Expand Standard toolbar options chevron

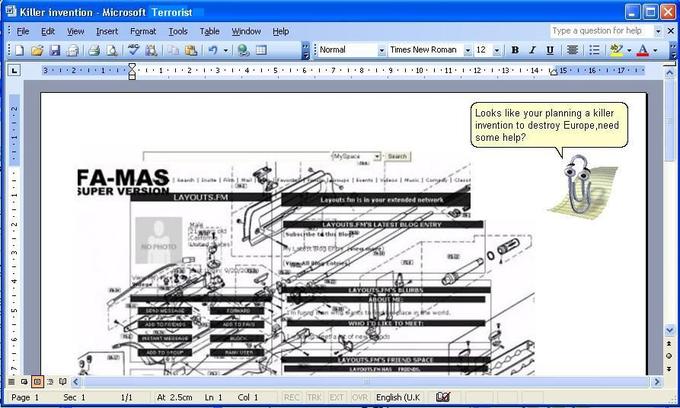[305, 50]
